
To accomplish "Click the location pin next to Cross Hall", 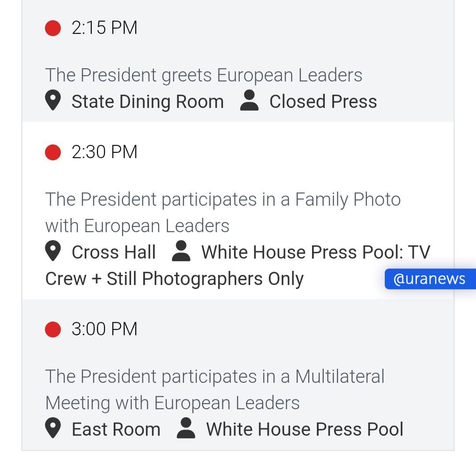I will [x=53, y=251].
